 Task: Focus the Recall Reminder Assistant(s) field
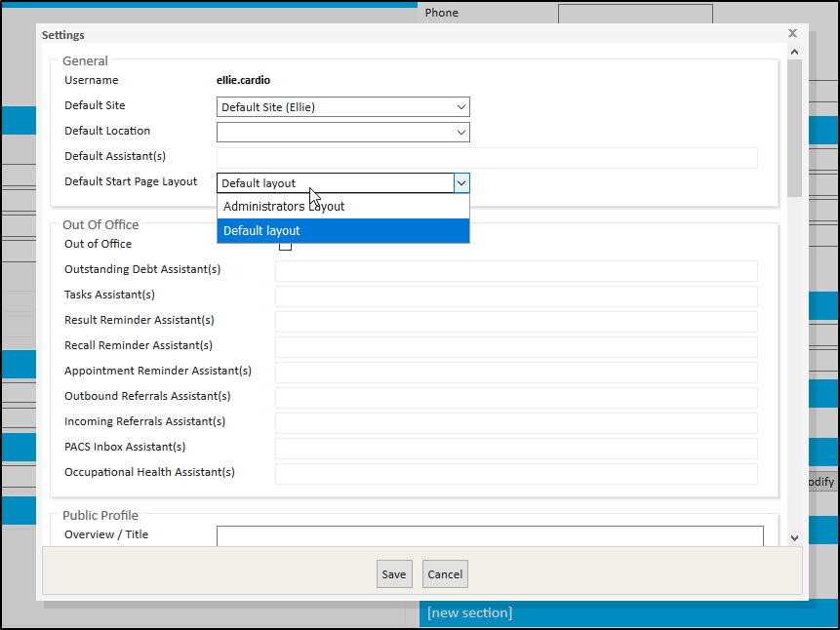click(516, 347)
